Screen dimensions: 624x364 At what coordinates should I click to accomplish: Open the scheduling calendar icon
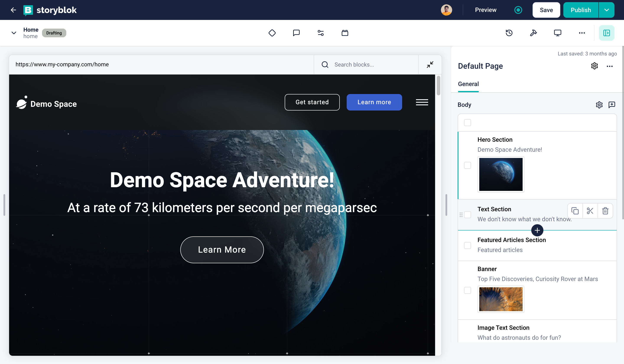(x=345, y=33)
